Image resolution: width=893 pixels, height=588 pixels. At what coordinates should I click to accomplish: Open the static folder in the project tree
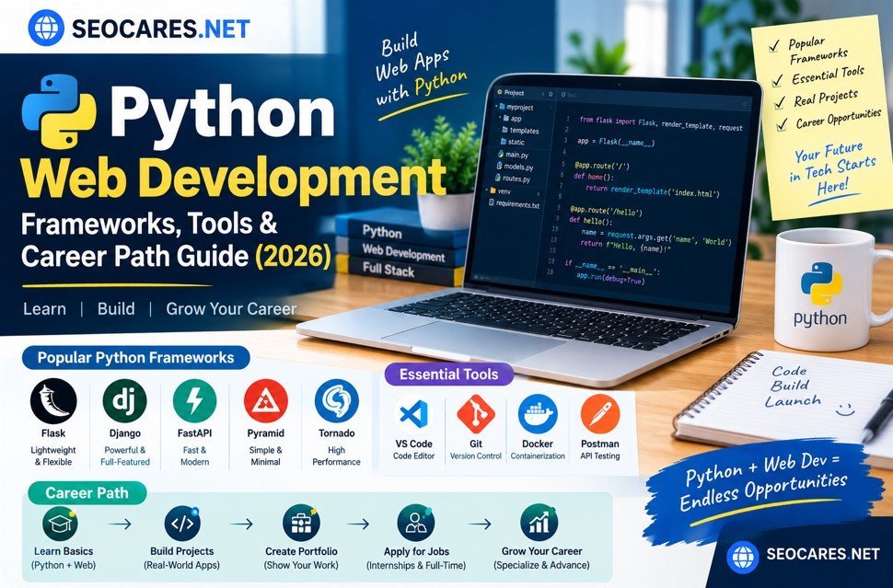coord(513,142)
